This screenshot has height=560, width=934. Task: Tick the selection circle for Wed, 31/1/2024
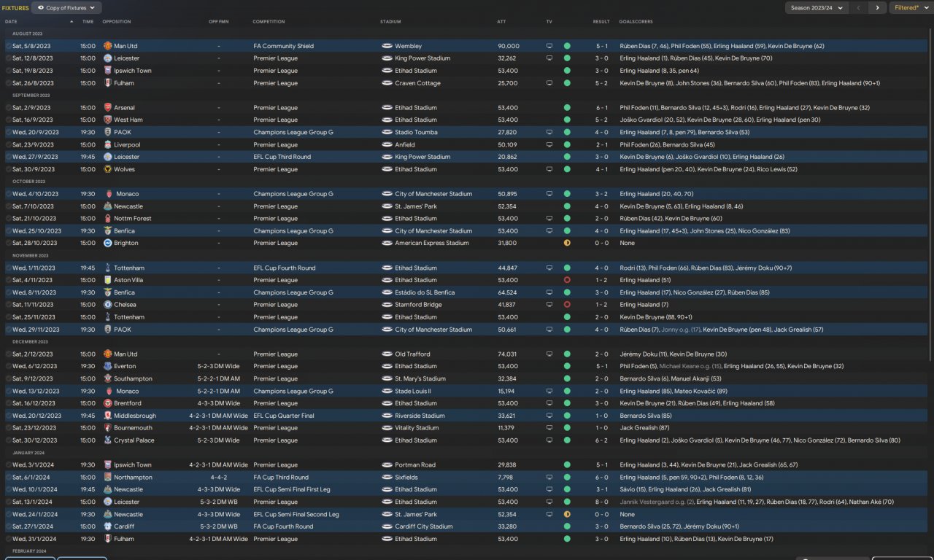click(9, 539)
